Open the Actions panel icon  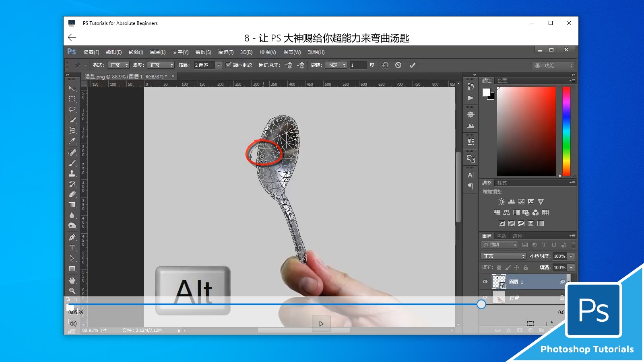coord(471,98)
